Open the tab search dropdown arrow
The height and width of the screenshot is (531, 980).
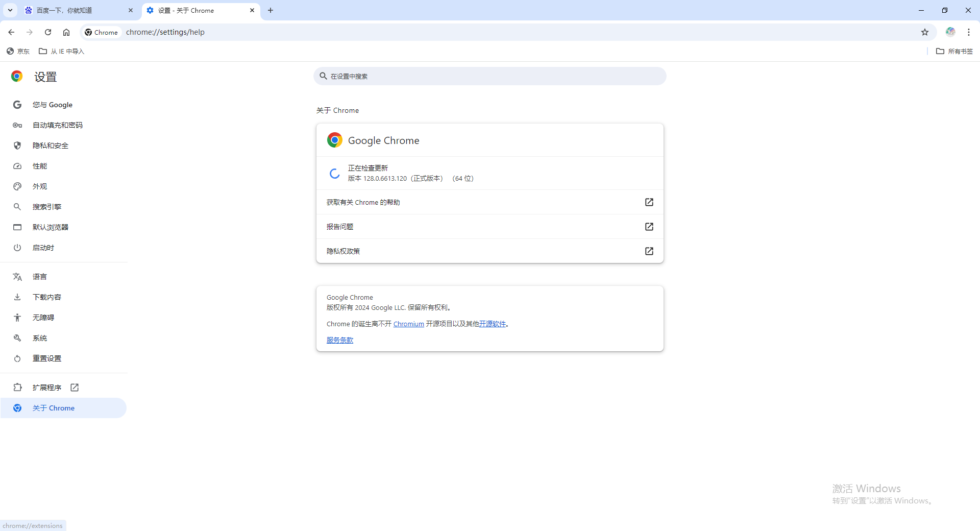10,10
